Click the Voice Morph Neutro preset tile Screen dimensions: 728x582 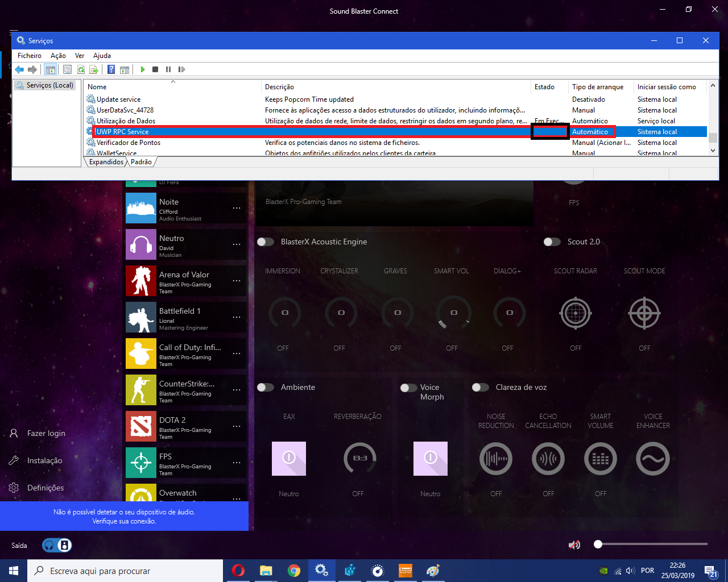tap(431, 459)
